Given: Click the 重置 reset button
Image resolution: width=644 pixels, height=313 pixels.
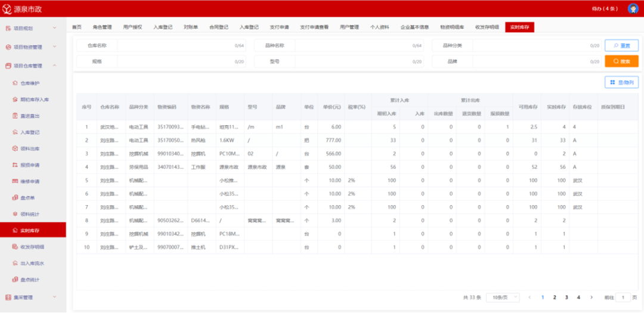Looking at the screenshot, I should coord(621,45).
